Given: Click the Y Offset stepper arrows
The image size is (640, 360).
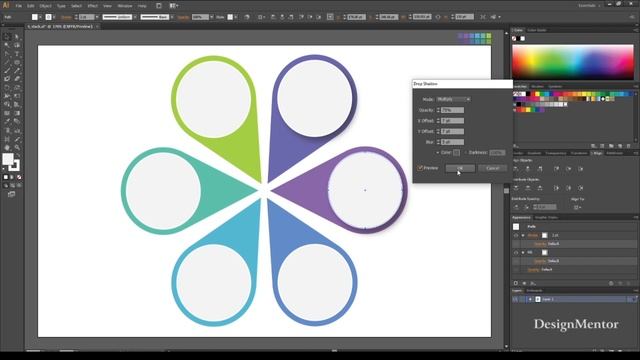Looking at the screenshot, I should (438, 131).
